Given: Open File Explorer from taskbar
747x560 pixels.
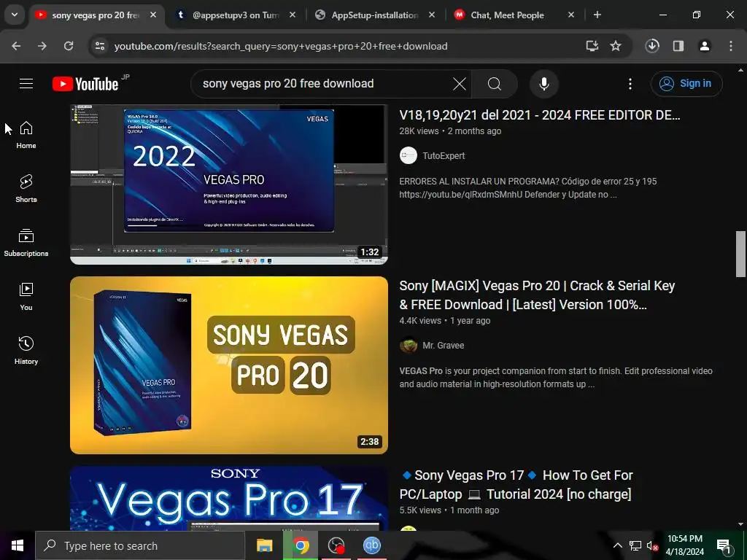Looking at the screenshot, I should (x=264, y=545).
